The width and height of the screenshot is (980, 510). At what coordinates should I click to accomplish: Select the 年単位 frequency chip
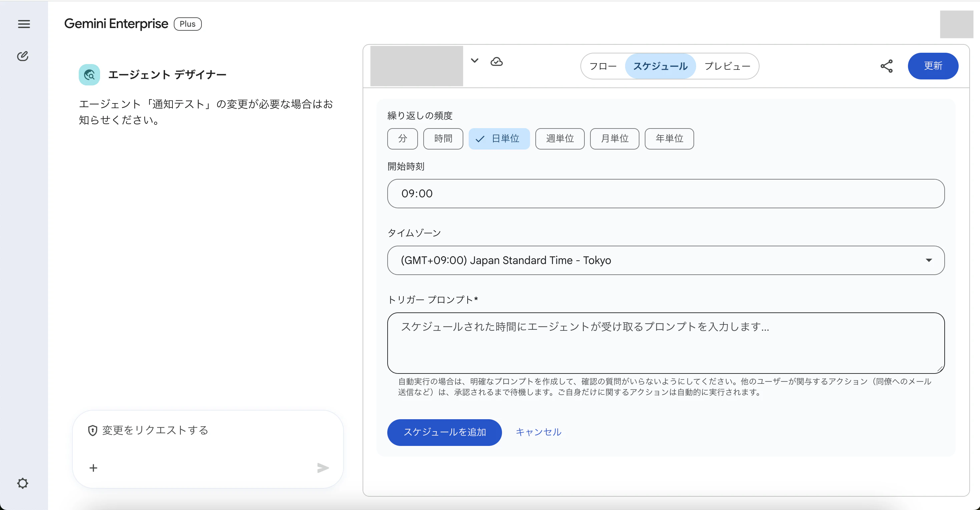[x=669, y=139]
